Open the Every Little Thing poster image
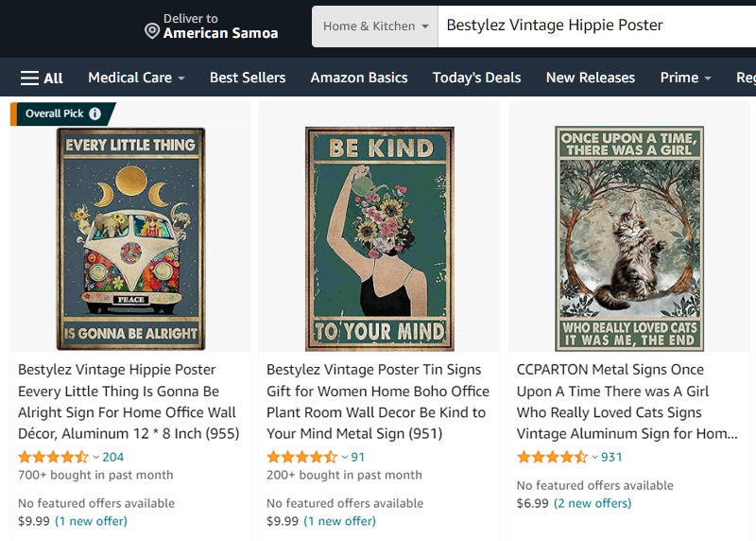The image size is (756, 541). coord(130,238)
